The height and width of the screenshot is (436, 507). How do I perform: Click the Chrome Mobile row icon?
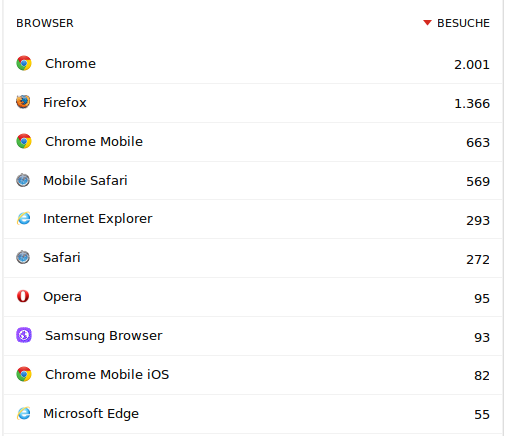click(x=24, y=141)
